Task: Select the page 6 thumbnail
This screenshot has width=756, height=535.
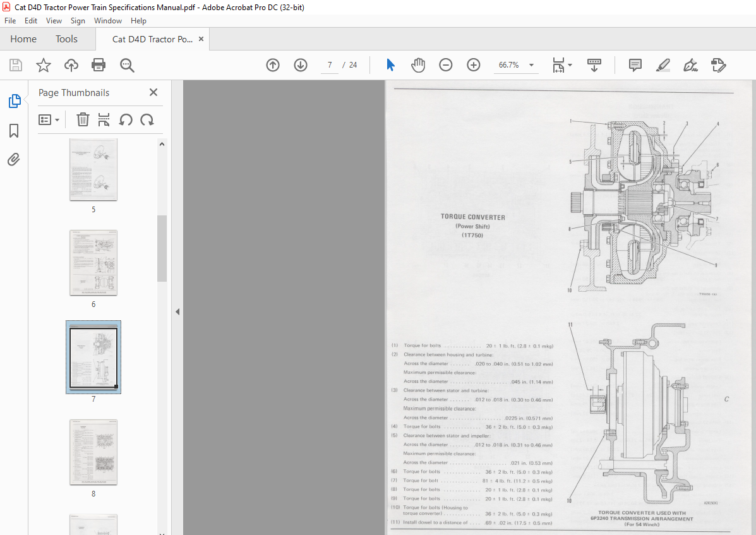Action: pyautogui.click(x=93, y=263)
